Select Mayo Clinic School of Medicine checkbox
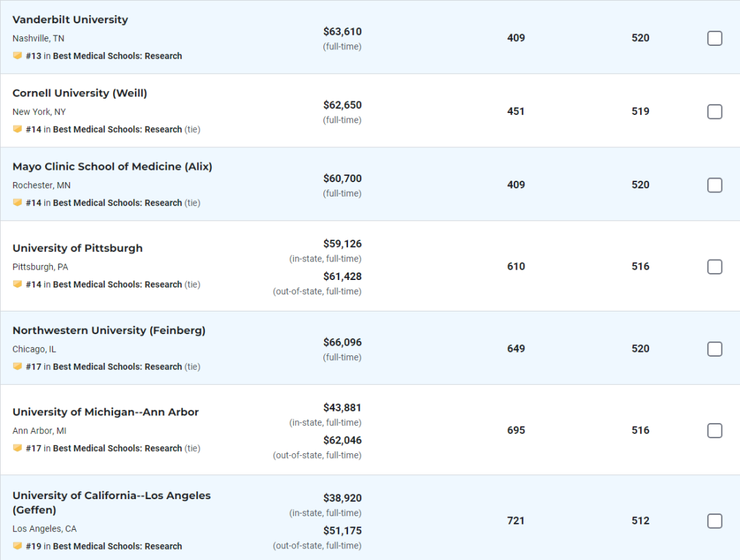Image resolution: width=740 pixels, height=560 pixels. tap(715, 185)
